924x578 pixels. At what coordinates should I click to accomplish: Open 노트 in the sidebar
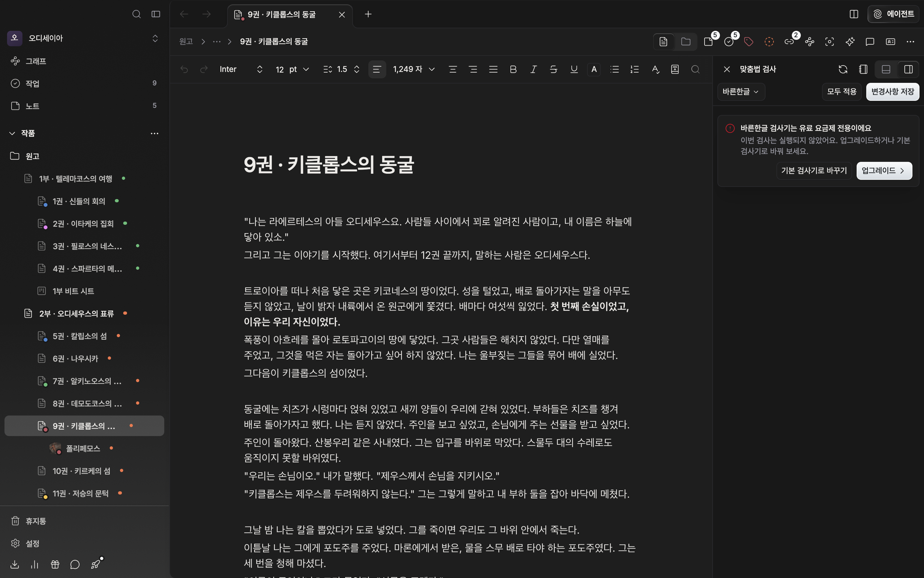pos(84,106)
